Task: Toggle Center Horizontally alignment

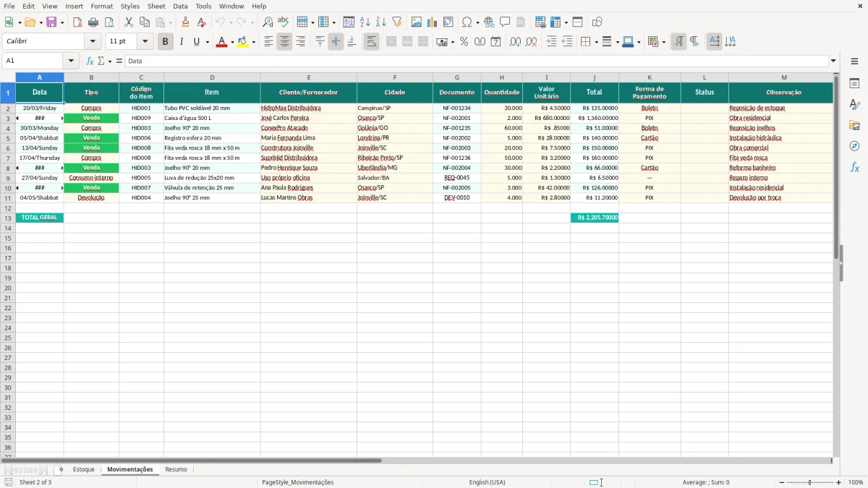Action: coord(284,42)
